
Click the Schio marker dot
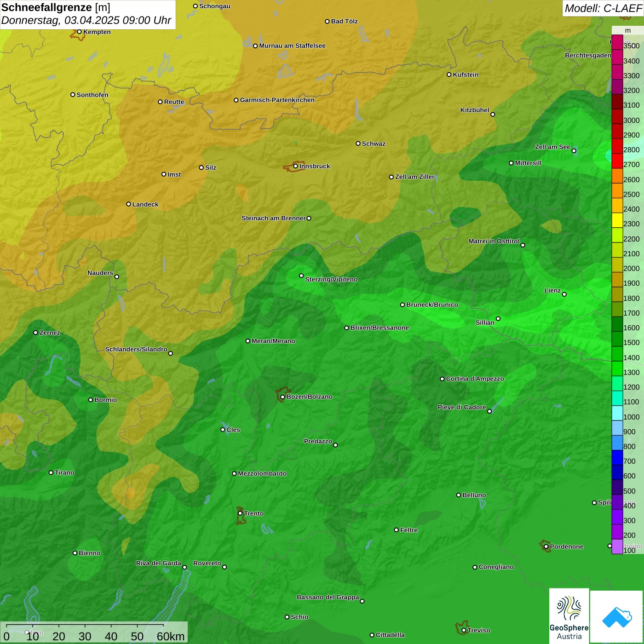pyautogui.click(x=287, y=617)
